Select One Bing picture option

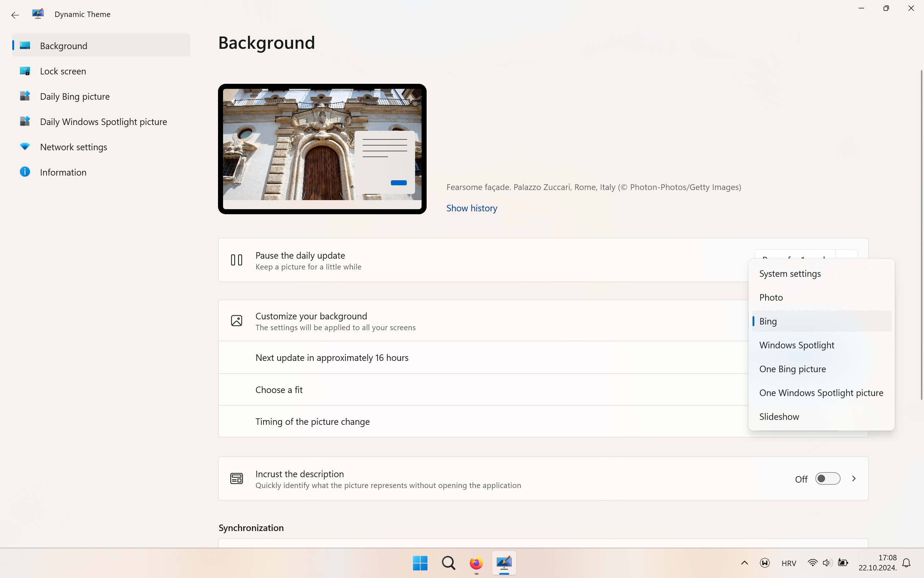pyautogui.click(x=821, y=369)
